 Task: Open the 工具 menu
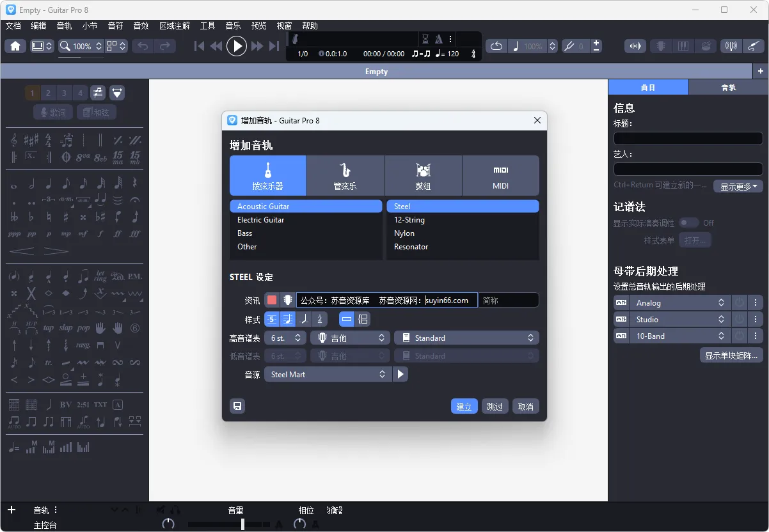point(207,26)
